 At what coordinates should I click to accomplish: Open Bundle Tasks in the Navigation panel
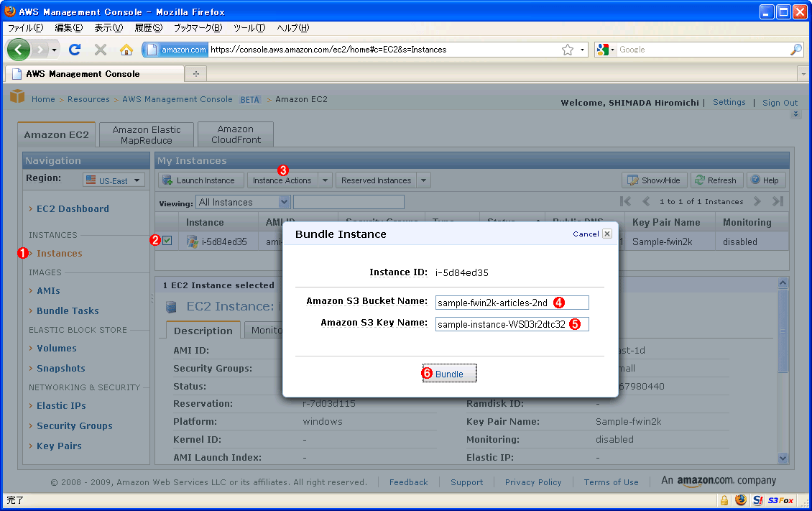coord(68,310)
